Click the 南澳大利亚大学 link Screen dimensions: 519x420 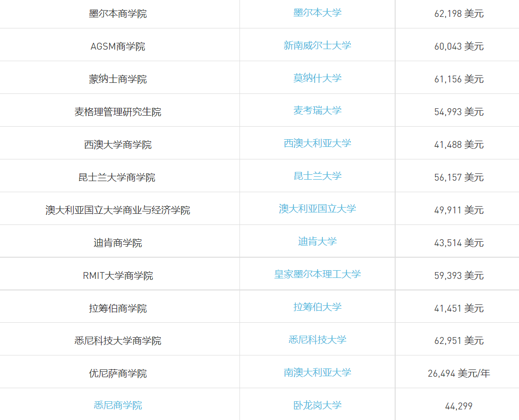[x=317, y=372]
